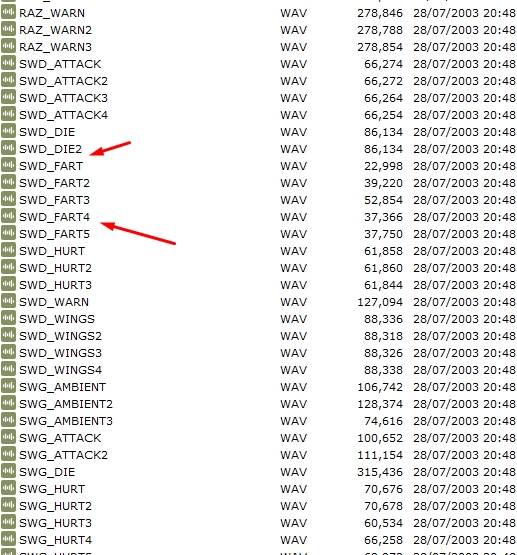517x555 pixels.
Task: Select the file name SWD_DIE
Action: pos(47,132)
